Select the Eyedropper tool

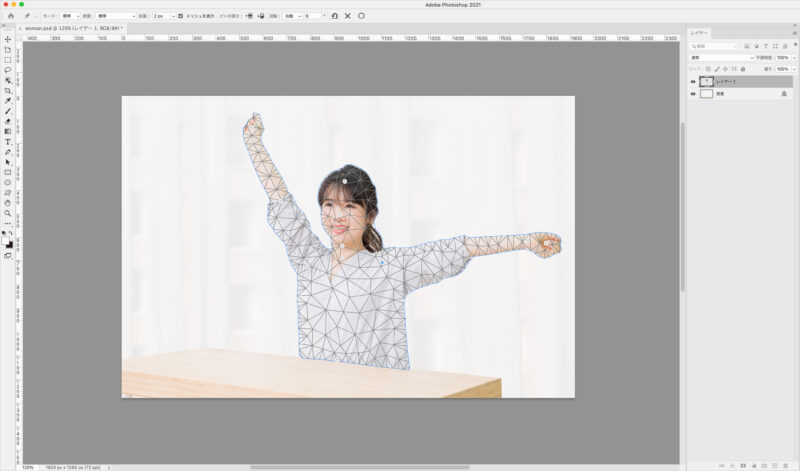click(8, 101)
